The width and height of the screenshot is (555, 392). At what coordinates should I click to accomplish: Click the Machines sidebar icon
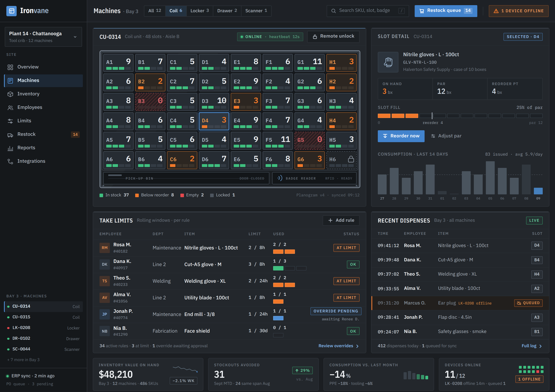point(10,81)
